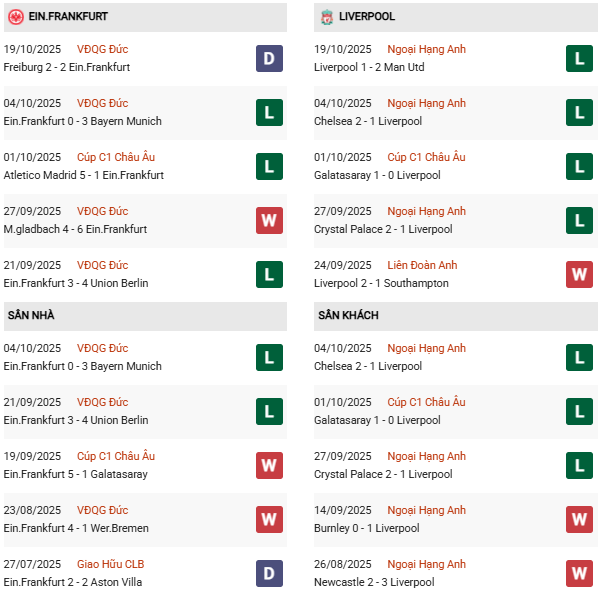Select the SÂN KHÁCH section header
Viewport: 600px width, 594px height.
coord(349,315)
